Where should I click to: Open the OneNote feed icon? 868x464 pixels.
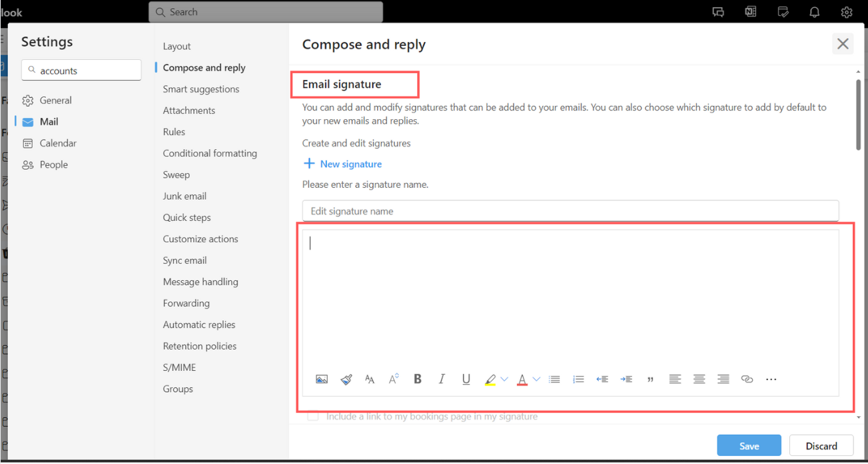pyautogui.click(x=751, y=12)
